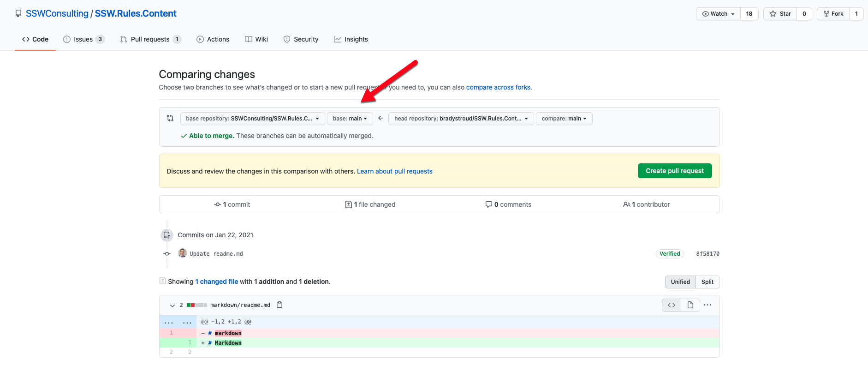Click the Issues count badge 3

(x=100, y=39)
